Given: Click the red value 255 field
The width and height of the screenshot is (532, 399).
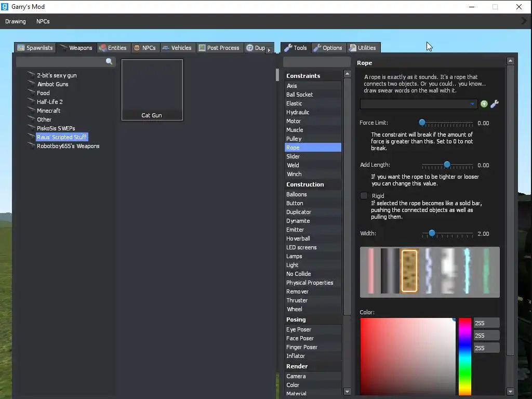Looking at the screenshot, I should pos(486,323).
